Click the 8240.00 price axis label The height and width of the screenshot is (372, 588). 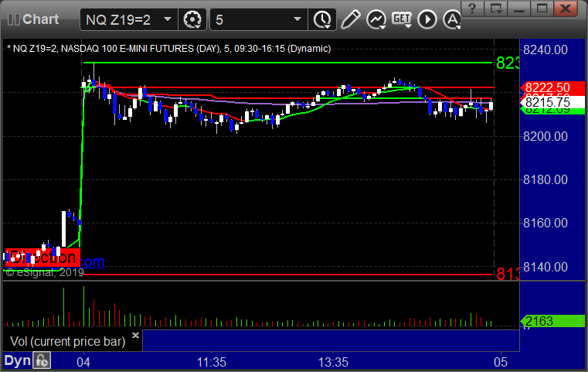pos(546,49)
